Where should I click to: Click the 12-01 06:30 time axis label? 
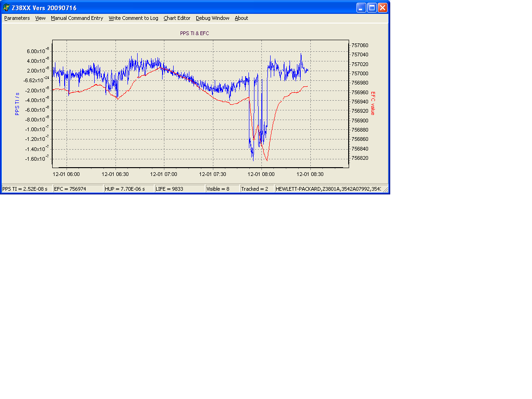tap(115, 174)
